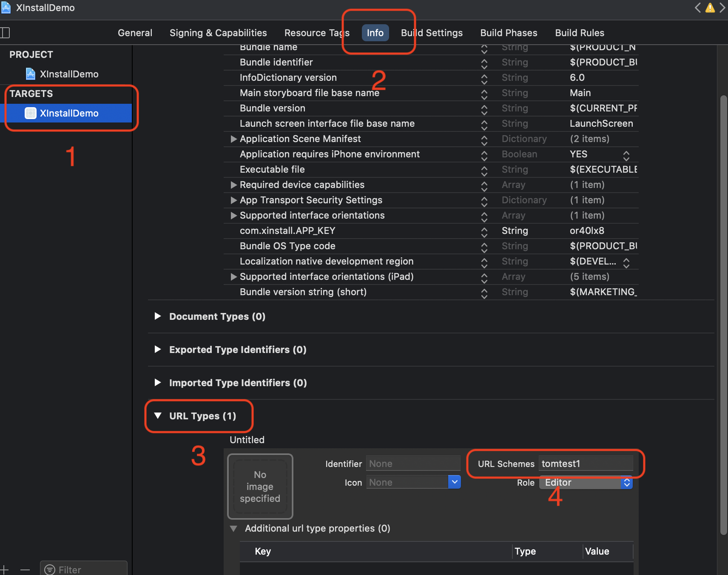Open Localization native development region value popup
The width and height of the screenshot is (728, 575).
[x=626, y=262]
